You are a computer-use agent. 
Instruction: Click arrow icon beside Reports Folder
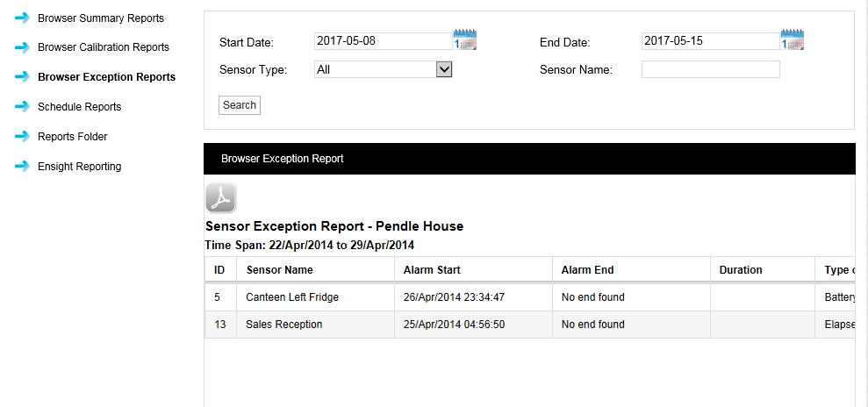click(x=22, y=137)
